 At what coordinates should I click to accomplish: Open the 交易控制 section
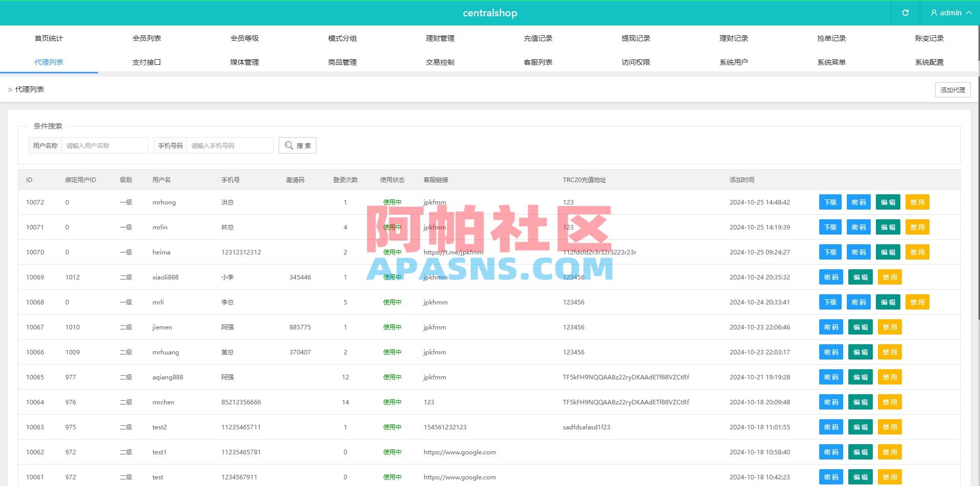pyautogui.click(x=439, y=62)
